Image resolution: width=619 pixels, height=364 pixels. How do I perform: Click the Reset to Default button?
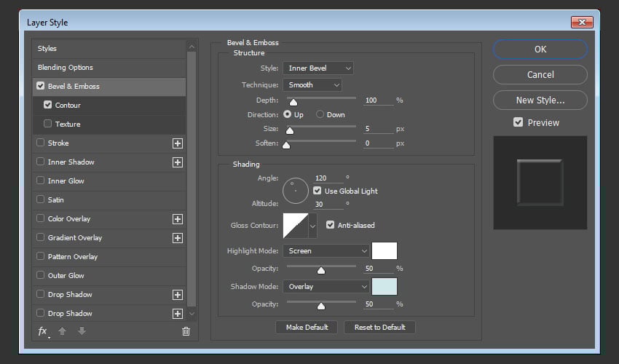379,328
